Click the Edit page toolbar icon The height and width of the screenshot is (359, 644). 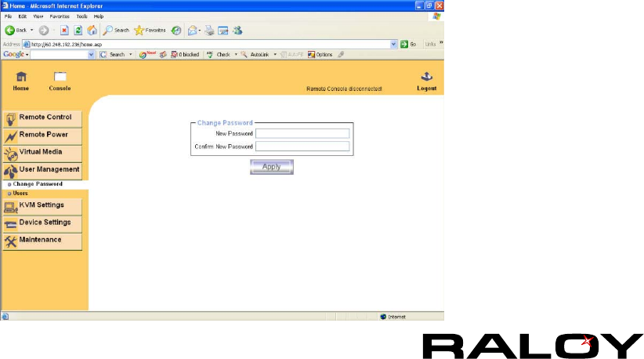pos(223,31)
